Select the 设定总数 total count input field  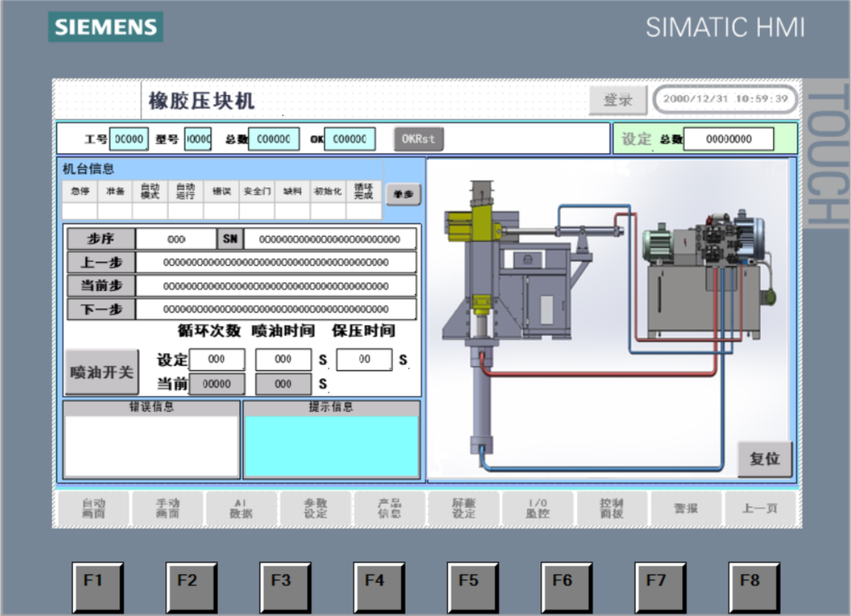pos(728,139)
